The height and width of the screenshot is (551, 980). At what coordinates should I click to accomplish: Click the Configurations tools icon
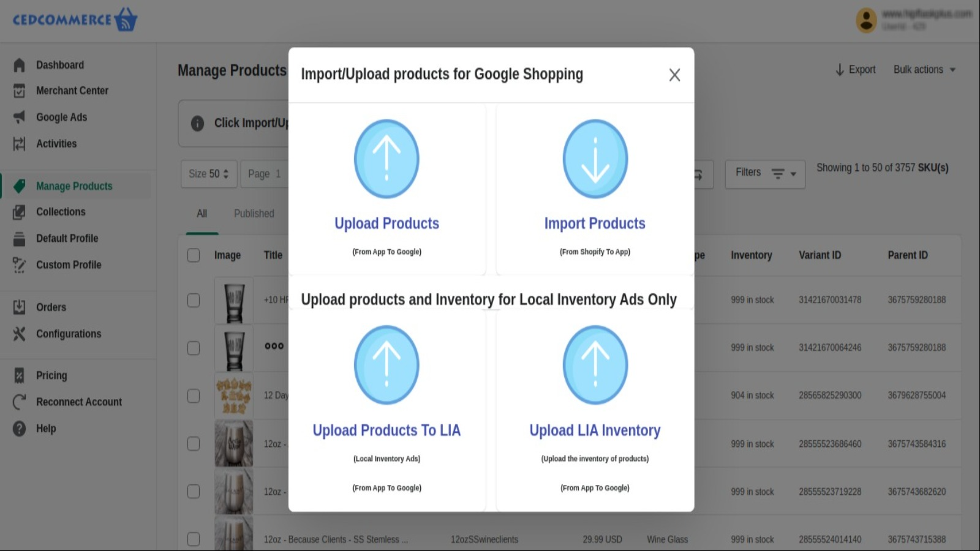20,334
